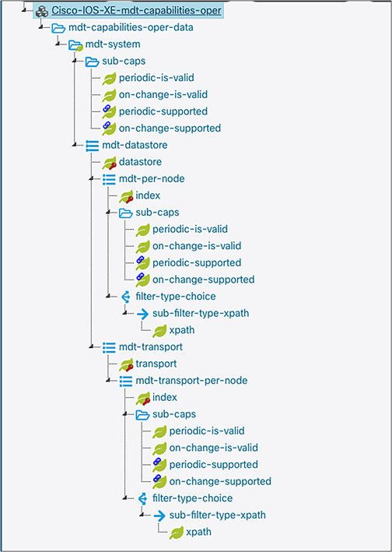Select the mdt-transport-per-node label
Image resolution: width=392 pixels, height=552 pixels.
click(x=191, y=381)
